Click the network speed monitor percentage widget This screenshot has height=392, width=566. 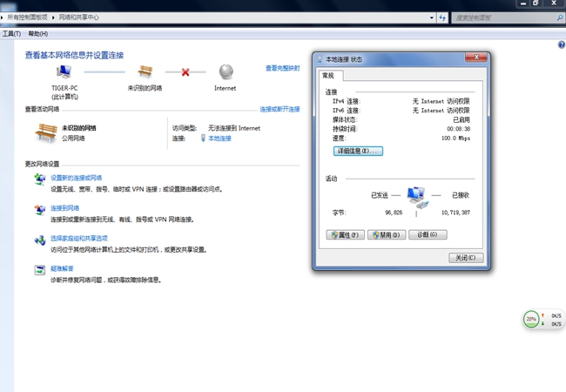[531, 319]
